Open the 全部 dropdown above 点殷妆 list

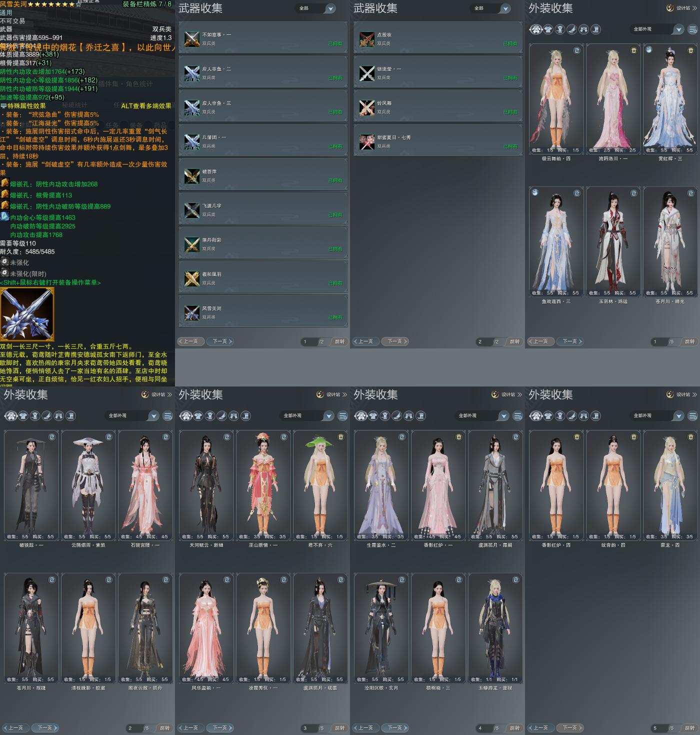click(491, 8)
